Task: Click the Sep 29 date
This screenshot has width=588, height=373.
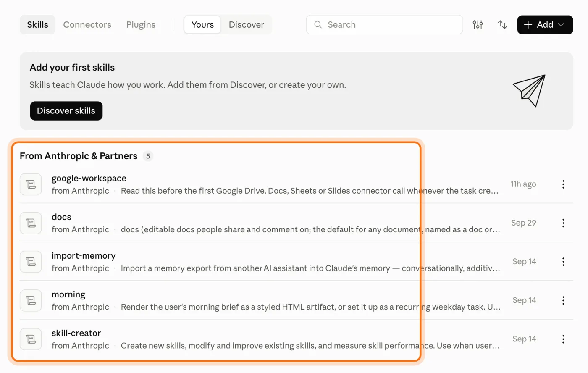Action: coord(524,223)
